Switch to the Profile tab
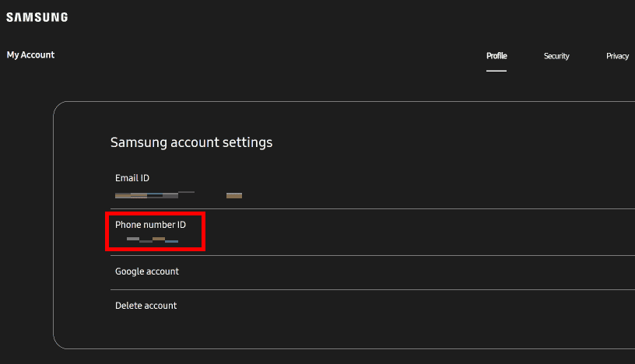Image resolution: width=635 pixels, height=364 pixels. tap(496, 56)
